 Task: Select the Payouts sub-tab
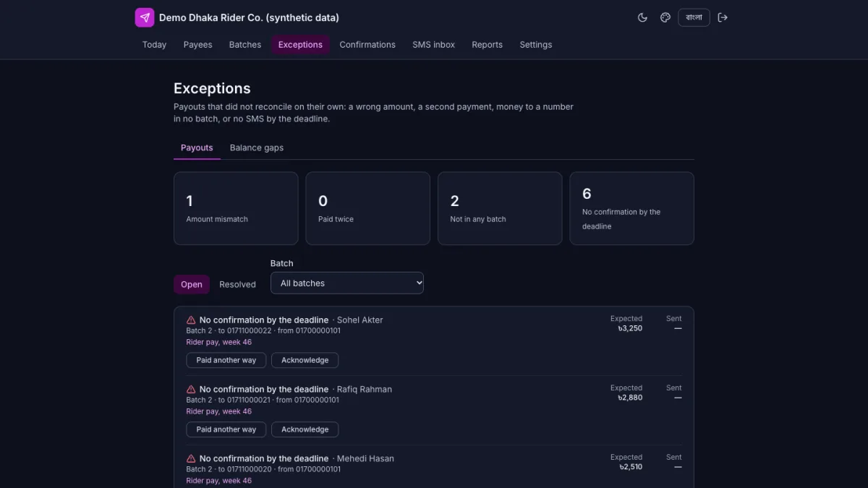pos(197,147)
